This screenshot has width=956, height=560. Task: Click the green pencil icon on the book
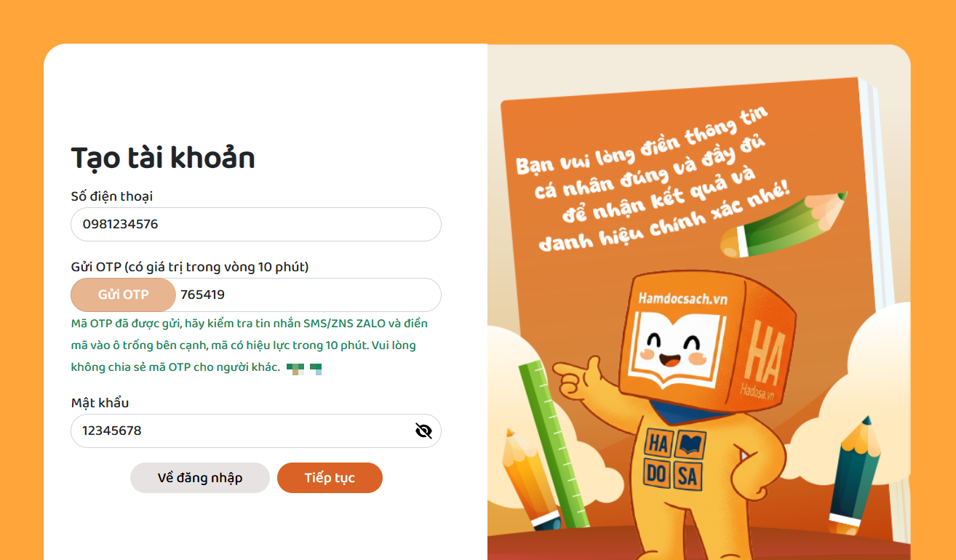[x=785, y=224]
